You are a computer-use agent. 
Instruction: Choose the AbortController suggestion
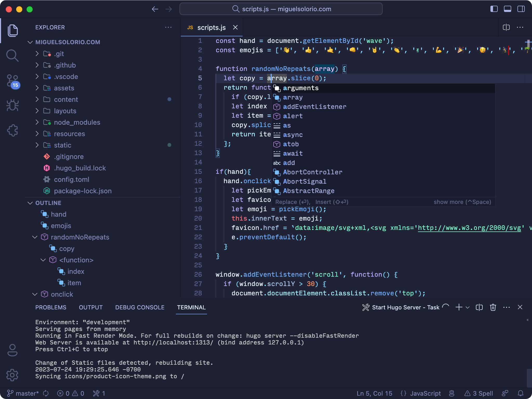click(x=383, y=172)
